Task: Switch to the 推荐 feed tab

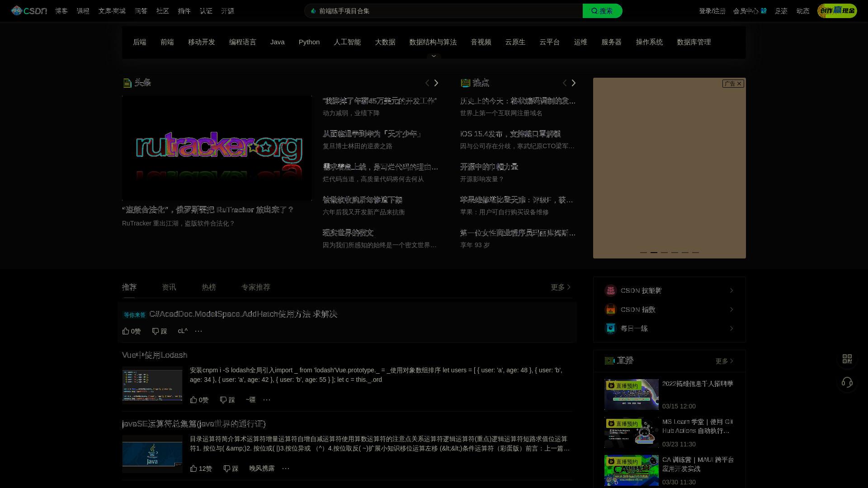Action: (x=129, y=287)
